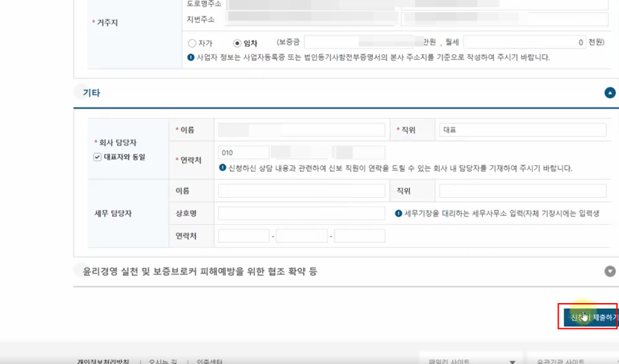Image resolution: width=619 pixels, height=364 pixels.
Task: Click the info icon beside 세무기장 notice
Action: pyautogui.click(x=398, y=213)
